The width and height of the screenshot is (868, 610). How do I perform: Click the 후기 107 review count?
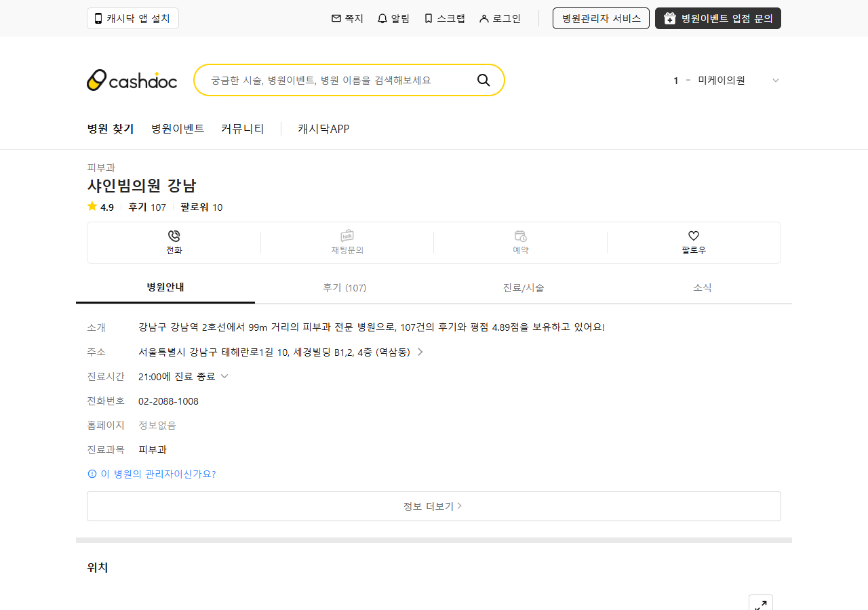(x=147, y=207)
